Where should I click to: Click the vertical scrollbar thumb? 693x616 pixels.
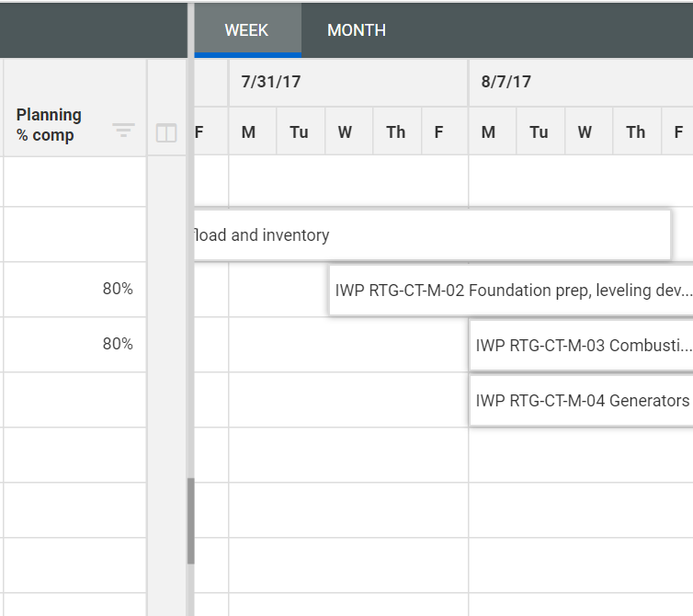(x=191, y=520)
